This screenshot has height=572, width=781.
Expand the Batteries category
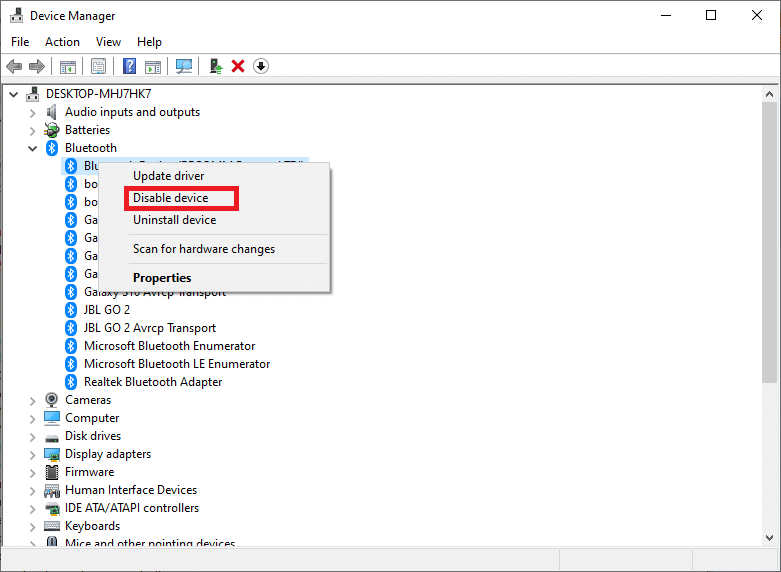[x=33, y=130]
